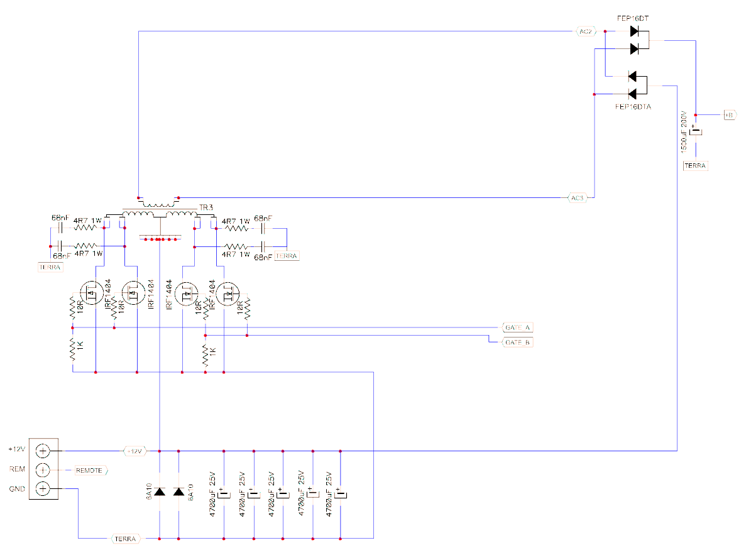746x560 pixels.
Task: Select the GATE_B port label
Action: (x=517, y=342)
